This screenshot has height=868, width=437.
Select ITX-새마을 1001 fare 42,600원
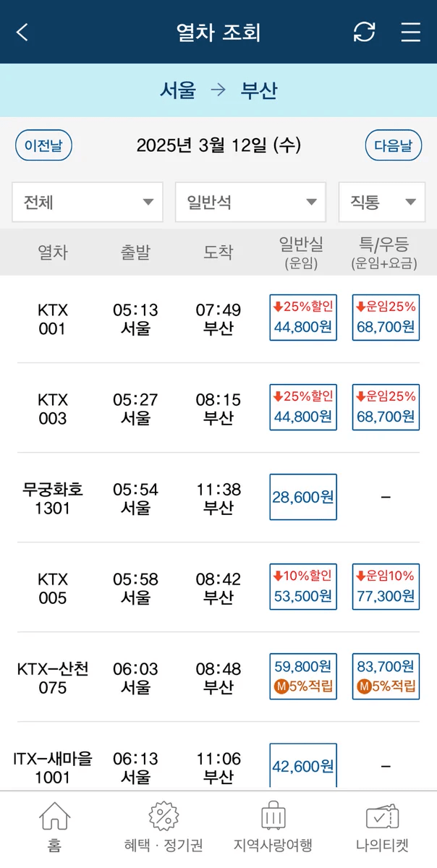click(303, 765)
